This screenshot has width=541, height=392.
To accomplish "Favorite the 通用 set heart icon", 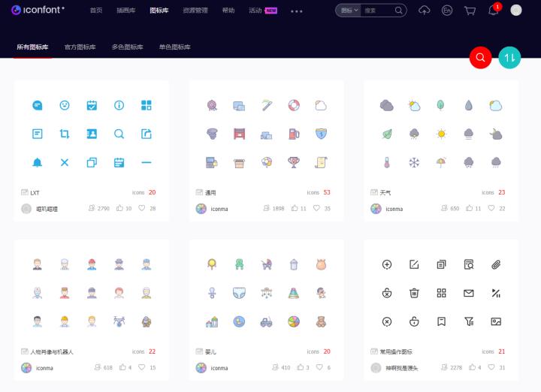I will pos(316,208).
